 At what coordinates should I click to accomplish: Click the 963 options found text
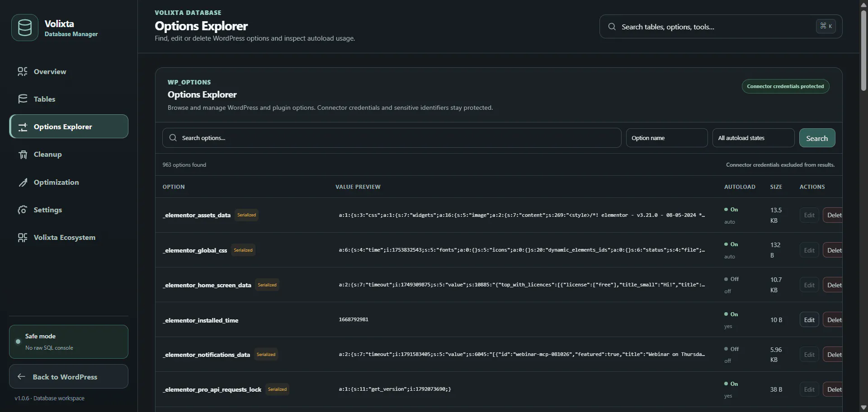click(184, 165)
